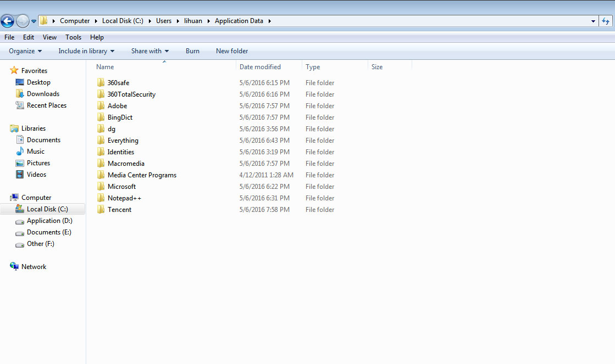Select the Notepad++ folder
Viewport: 615px width, 364px height.
124,198
